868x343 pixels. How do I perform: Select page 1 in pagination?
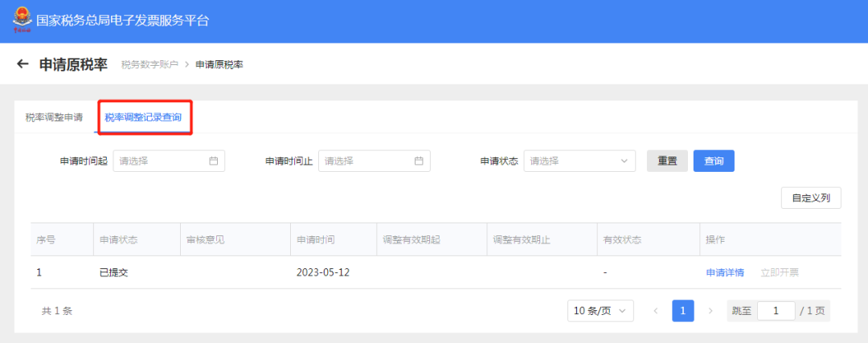683,311
